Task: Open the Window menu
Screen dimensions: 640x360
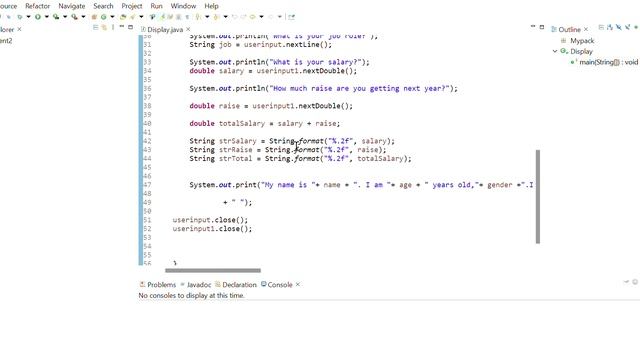Action: (183, 6)
